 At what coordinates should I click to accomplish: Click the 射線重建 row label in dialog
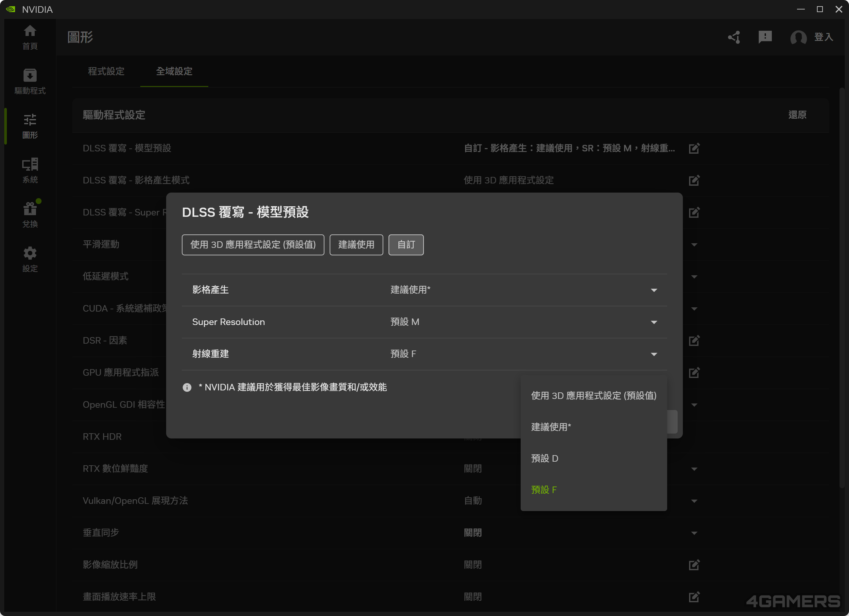pos(210,354)
